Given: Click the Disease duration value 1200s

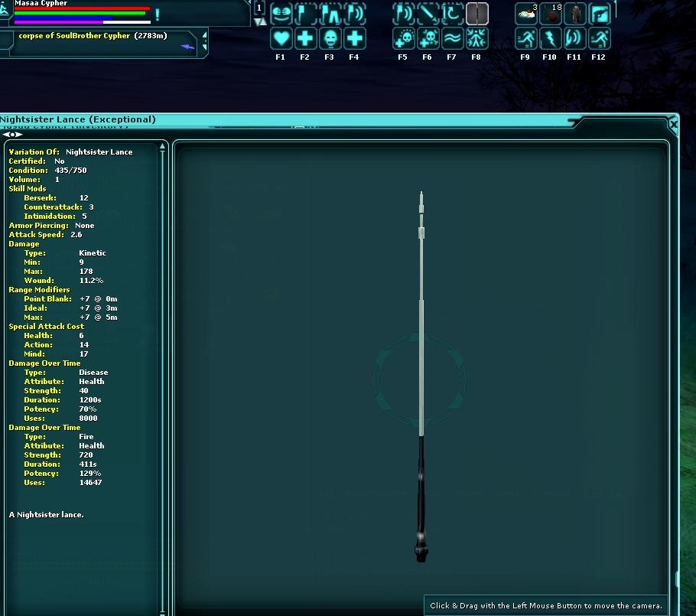Looking at the screenshot, I should pyautogui.click(x=90, y=399).
